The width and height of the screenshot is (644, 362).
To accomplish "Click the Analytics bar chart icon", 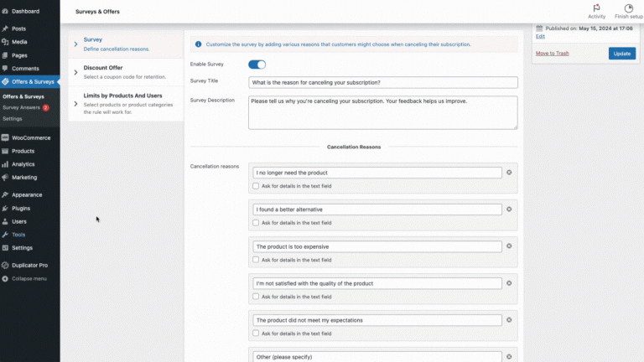I will coord(5,164).
